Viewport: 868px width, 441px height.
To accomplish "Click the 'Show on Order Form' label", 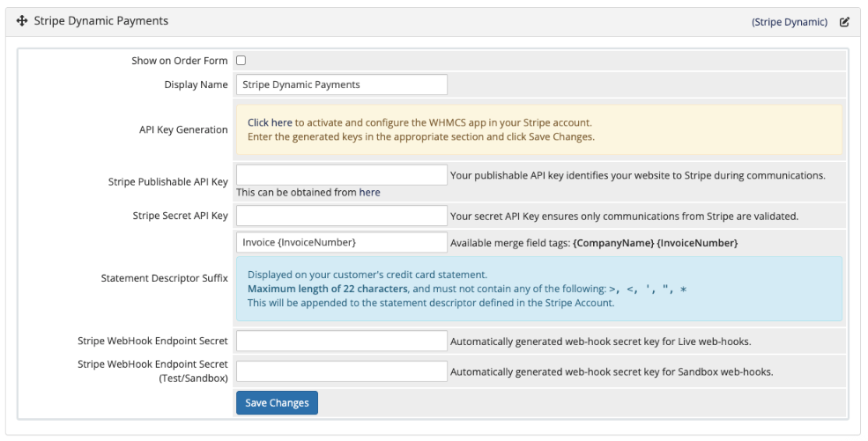I will [x=180, y=61].
